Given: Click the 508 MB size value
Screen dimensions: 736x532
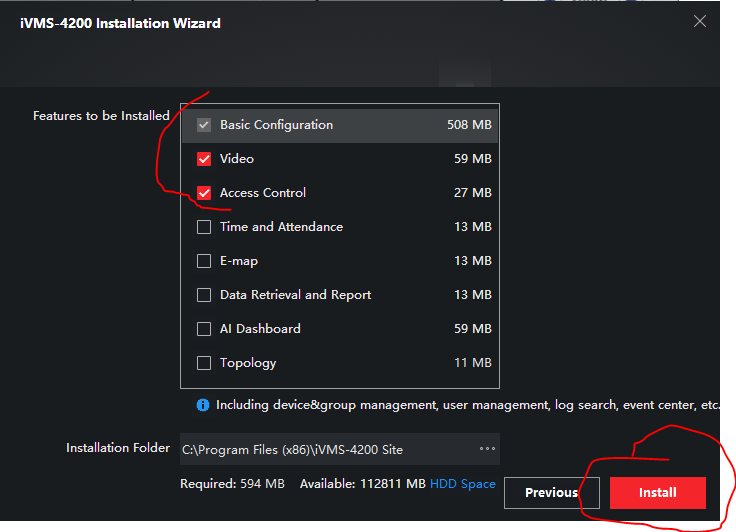Looking at the screenshot, I should [469, 125].
